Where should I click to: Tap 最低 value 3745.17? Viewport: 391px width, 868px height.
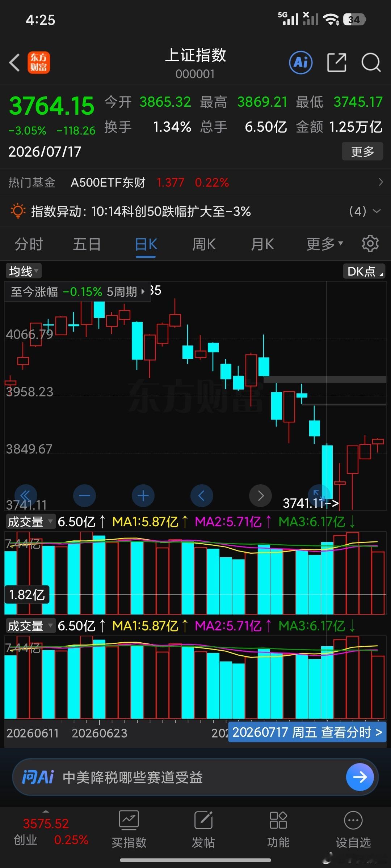(358, 102)
